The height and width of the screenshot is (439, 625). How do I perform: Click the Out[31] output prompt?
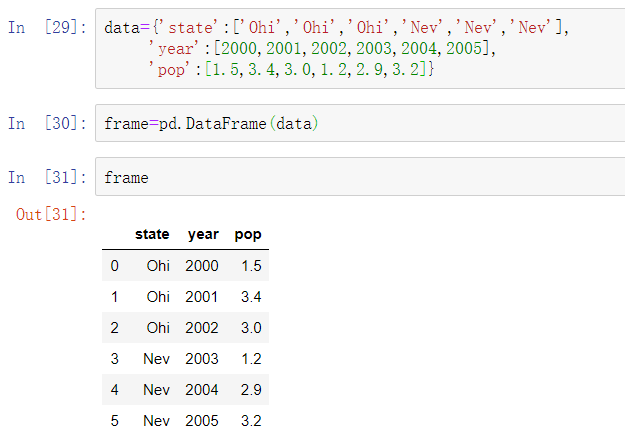[x=51, y=215]
